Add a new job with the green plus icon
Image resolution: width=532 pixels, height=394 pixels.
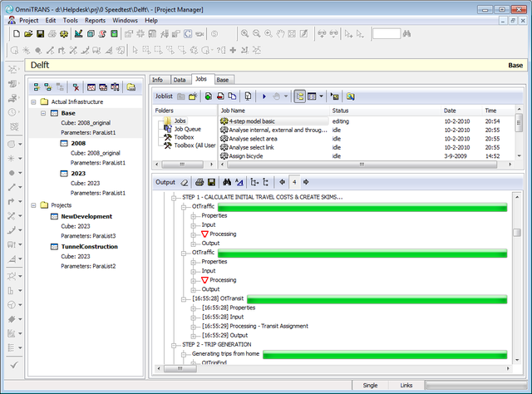[209, 96]
